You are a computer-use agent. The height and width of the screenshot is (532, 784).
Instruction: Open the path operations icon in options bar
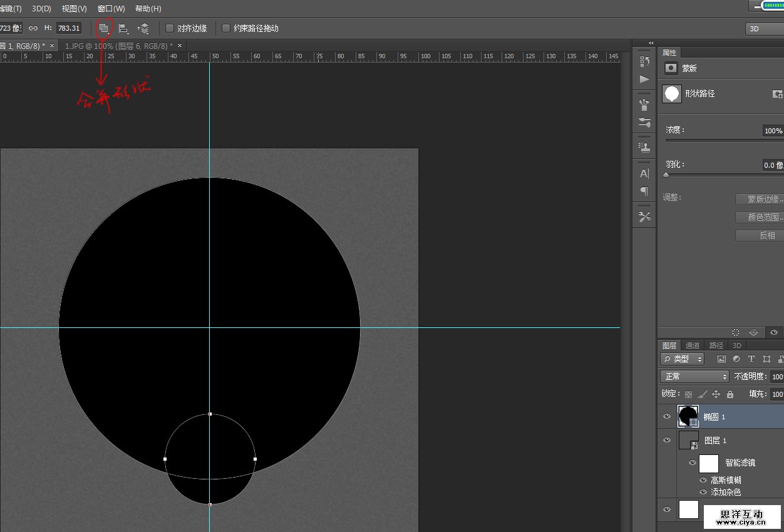[104, 28]
